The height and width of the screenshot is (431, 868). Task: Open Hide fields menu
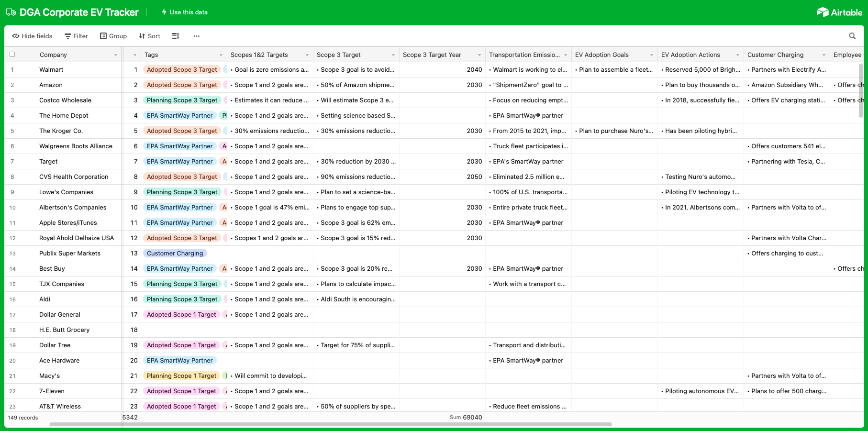pos(32,36)
